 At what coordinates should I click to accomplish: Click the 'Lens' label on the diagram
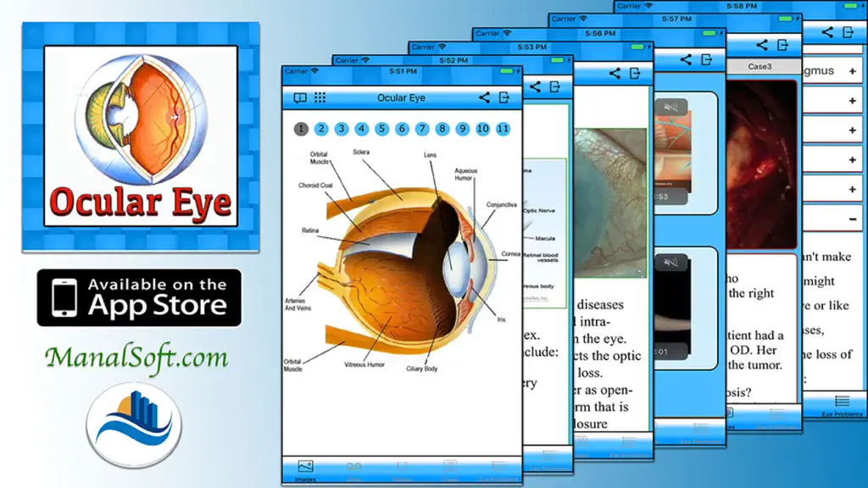click(430, 155)
